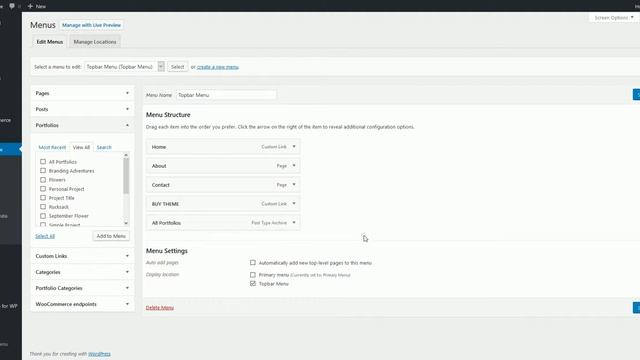Tick the Flowers checkbox
Image resolution: width=640 pixels, height=360 pixels.
[x=43, y=180]
